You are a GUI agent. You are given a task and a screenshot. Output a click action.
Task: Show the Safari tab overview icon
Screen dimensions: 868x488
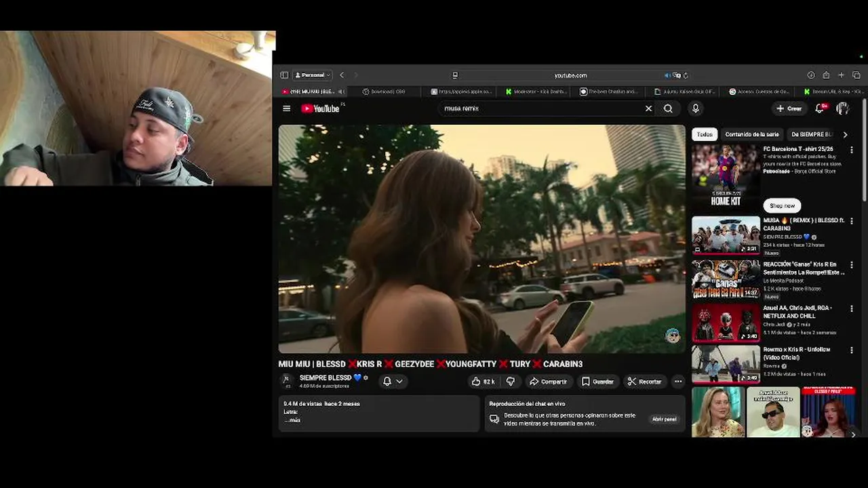[x=856, y=75]
